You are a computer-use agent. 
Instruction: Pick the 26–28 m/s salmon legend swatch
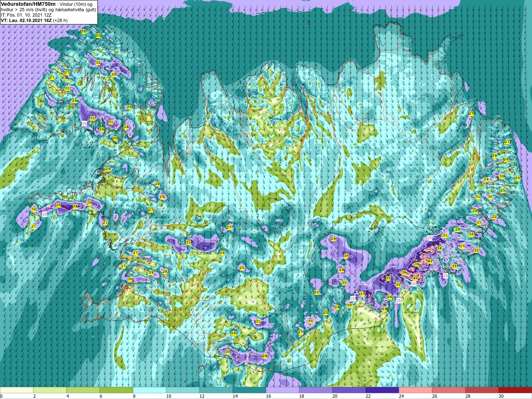coord(449,390)
